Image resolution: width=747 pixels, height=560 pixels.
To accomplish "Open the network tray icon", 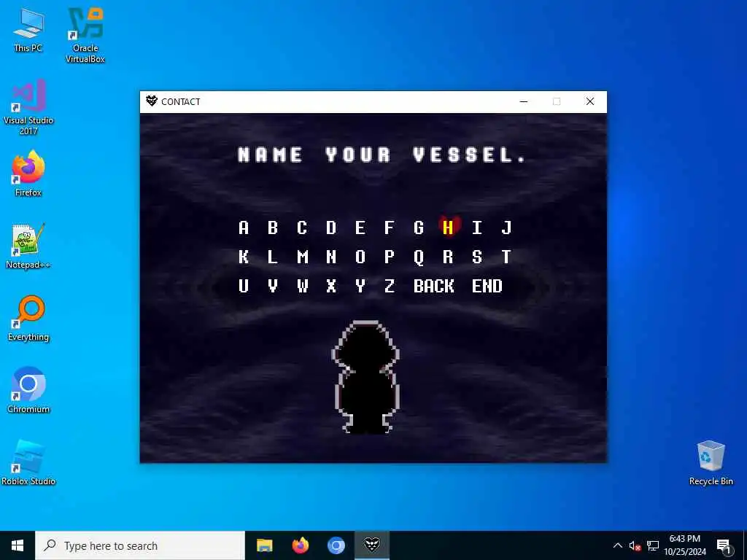I will tap(653, 545).
